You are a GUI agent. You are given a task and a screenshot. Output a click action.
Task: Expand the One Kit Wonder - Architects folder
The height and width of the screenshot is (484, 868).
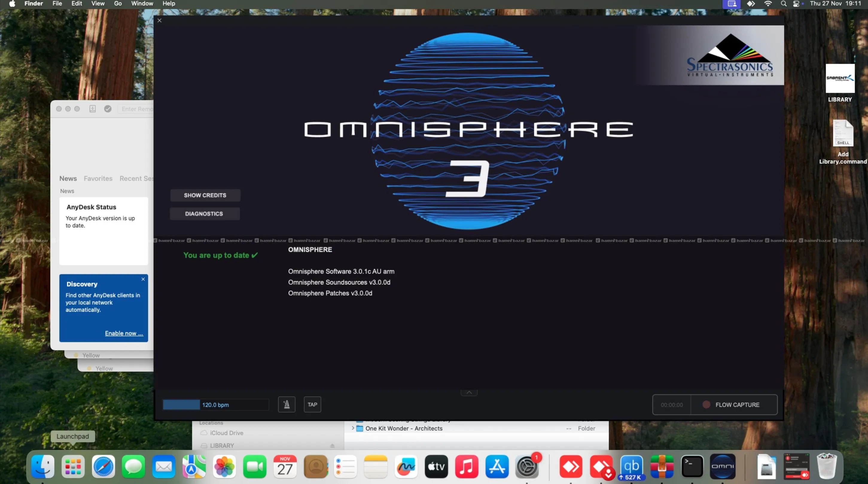click(x=353, y=428)
